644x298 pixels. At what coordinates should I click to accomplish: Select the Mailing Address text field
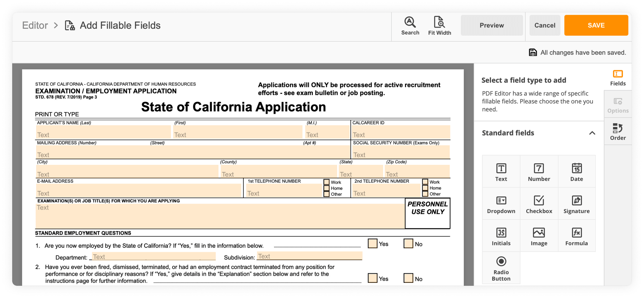coord(193,152)
